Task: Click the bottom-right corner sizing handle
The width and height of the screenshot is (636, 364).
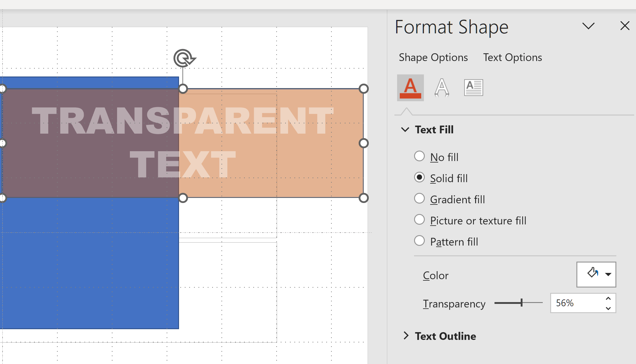Action: tap(363, 198)
